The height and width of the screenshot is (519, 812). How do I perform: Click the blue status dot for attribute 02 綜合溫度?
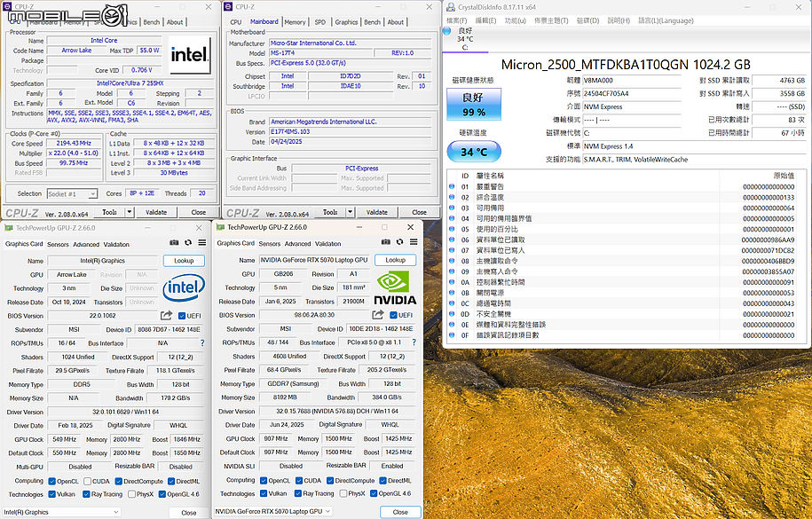click(x=452, y=197)
